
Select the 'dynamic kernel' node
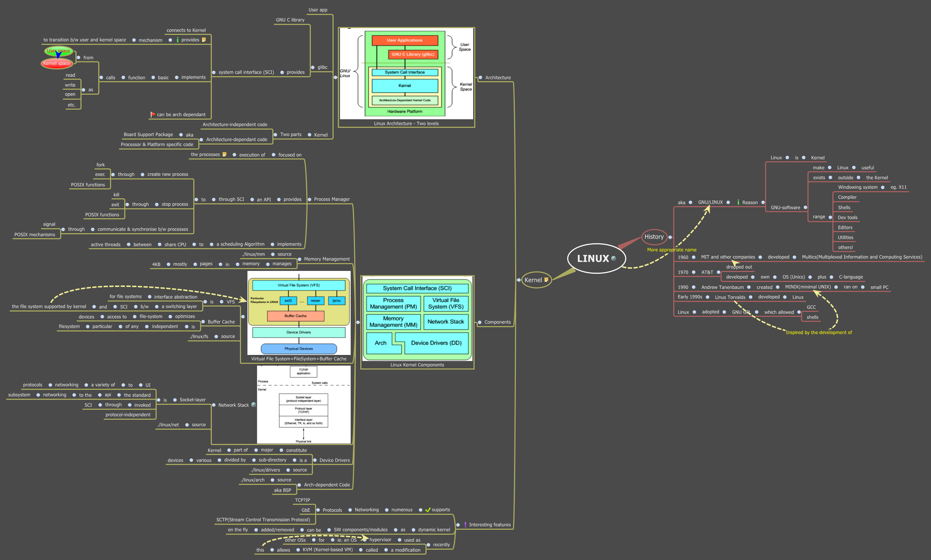[434, 530]
